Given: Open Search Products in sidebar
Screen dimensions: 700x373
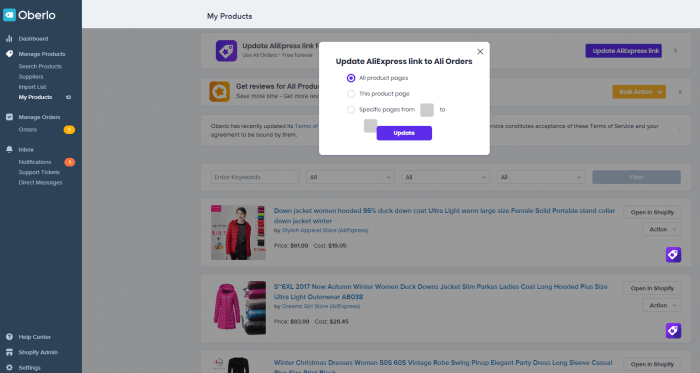Looking at the screenshot, I should 40,66.
